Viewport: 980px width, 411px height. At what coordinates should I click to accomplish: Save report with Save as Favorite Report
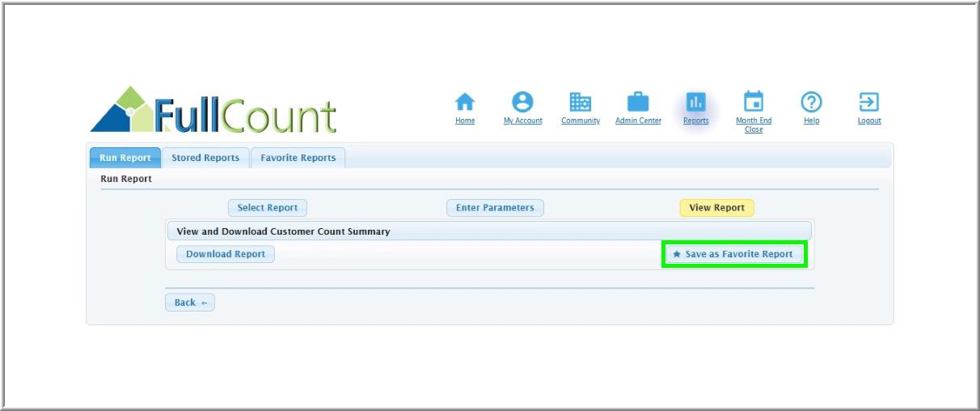click(733, 254)
